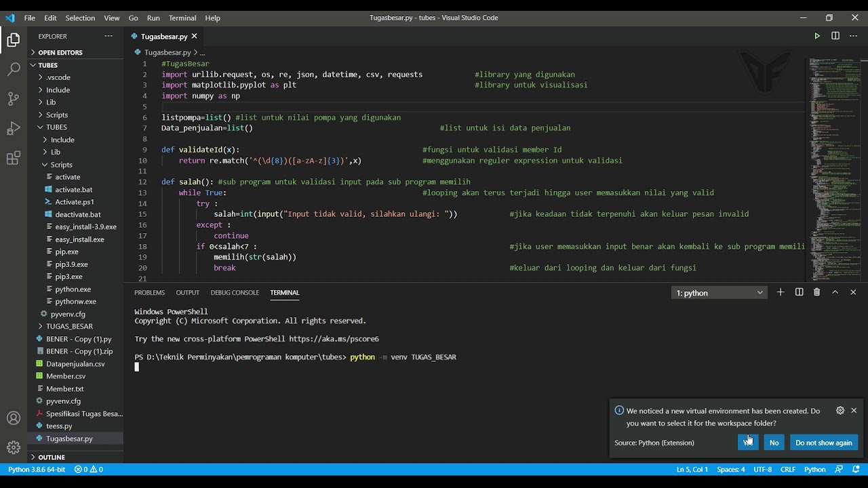868x488 pixels.
Task: Kill terminal with trash icon
Action: 817,292
